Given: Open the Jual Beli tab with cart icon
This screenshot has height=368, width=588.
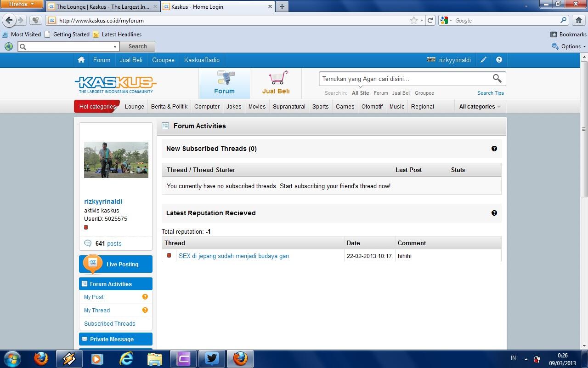Looking at the screenshot, I should (276, 83).
